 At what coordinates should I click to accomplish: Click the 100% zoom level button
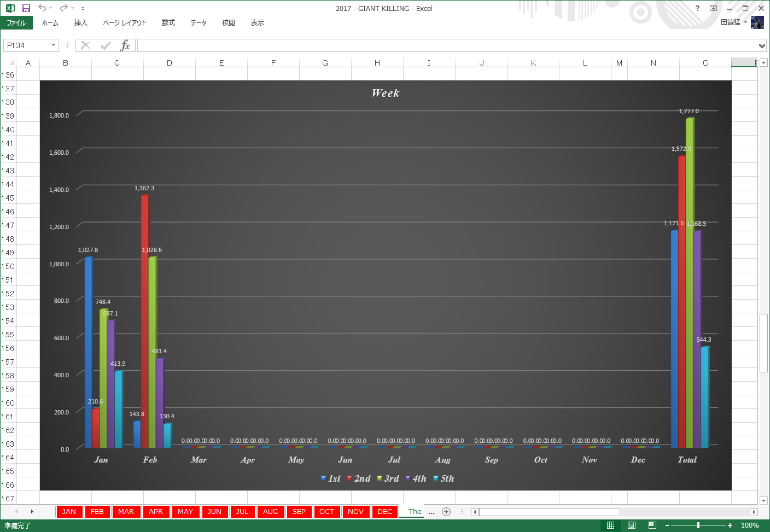tap(750, 525)
